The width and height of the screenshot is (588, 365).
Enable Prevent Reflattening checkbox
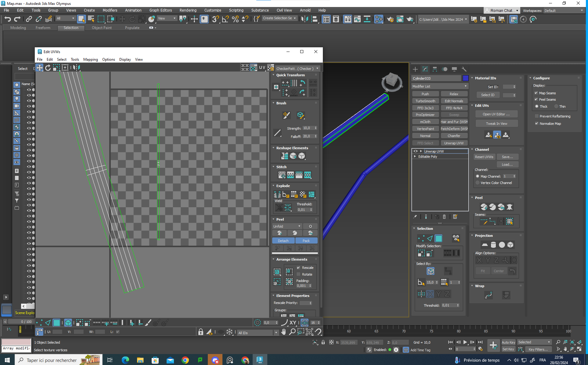[x=537, y=116]
